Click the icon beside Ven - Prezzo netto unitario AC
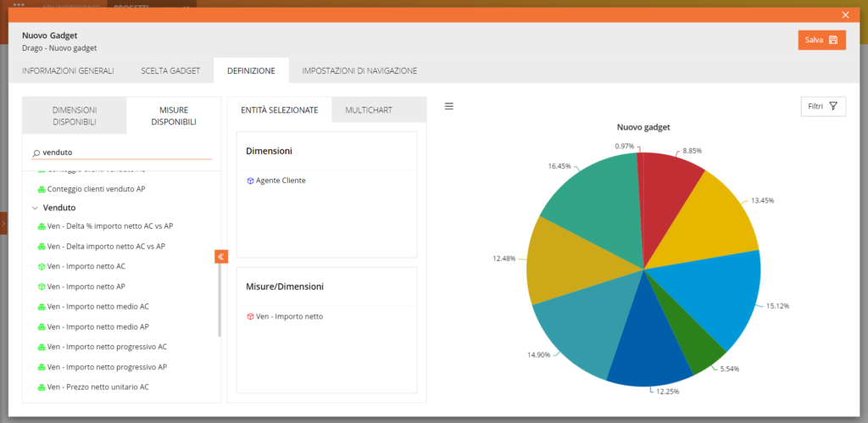 click(41, 387)
